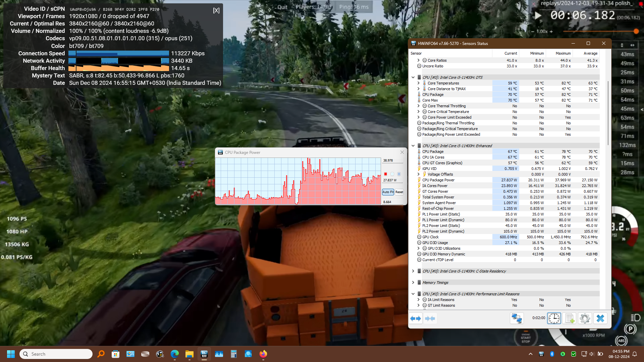Expand the Core Temperatures row
The height and width of the screenshot is (362, 644).
419,83
